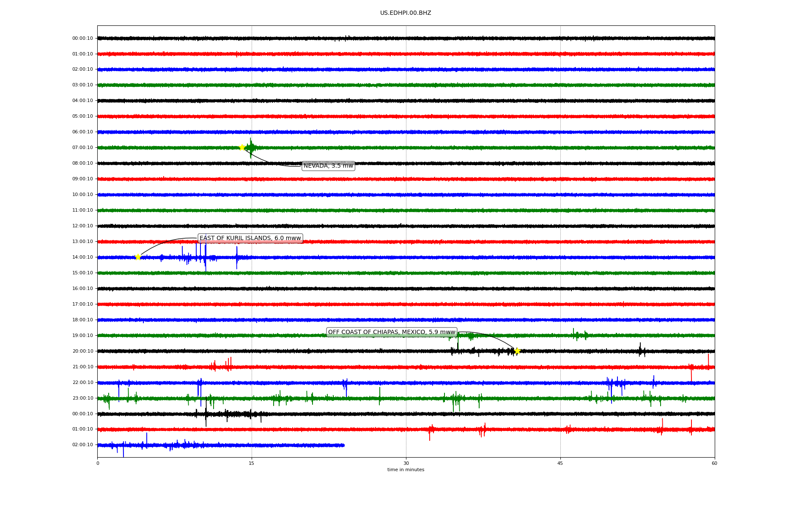The width and height of the screenshot is (812, 508).
Task: Click the x-axis tick label 60
Action: pos(714,463)
